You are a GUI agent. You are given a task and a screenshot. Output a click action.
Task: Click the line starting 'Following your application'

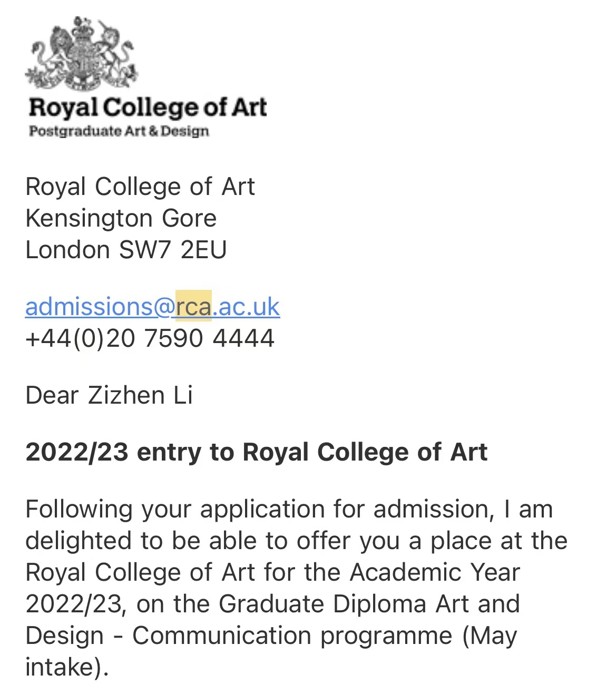(x=289, y=510)
